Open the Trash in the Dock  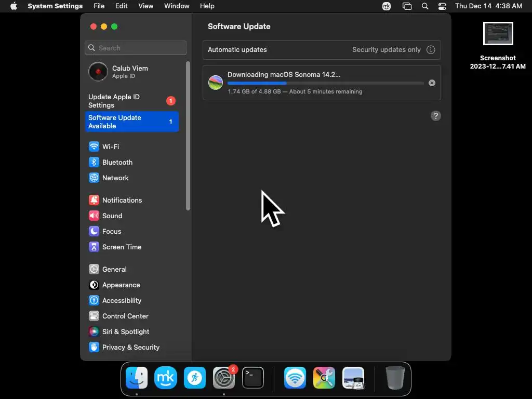point(395,378)
